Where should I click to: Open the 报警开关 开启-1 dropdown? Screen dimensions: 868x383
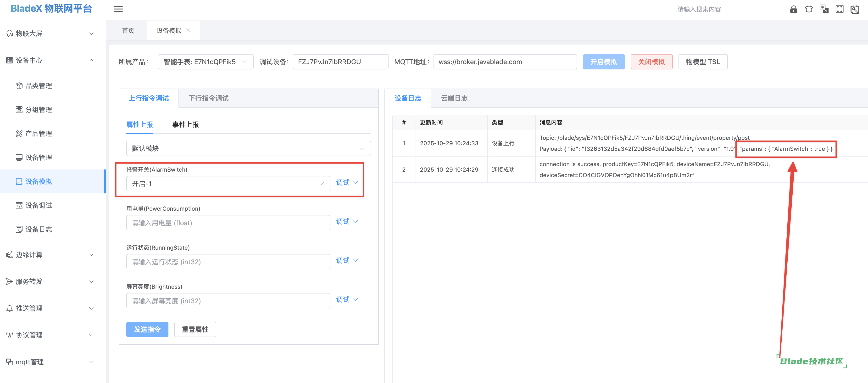tap(228, 183)
